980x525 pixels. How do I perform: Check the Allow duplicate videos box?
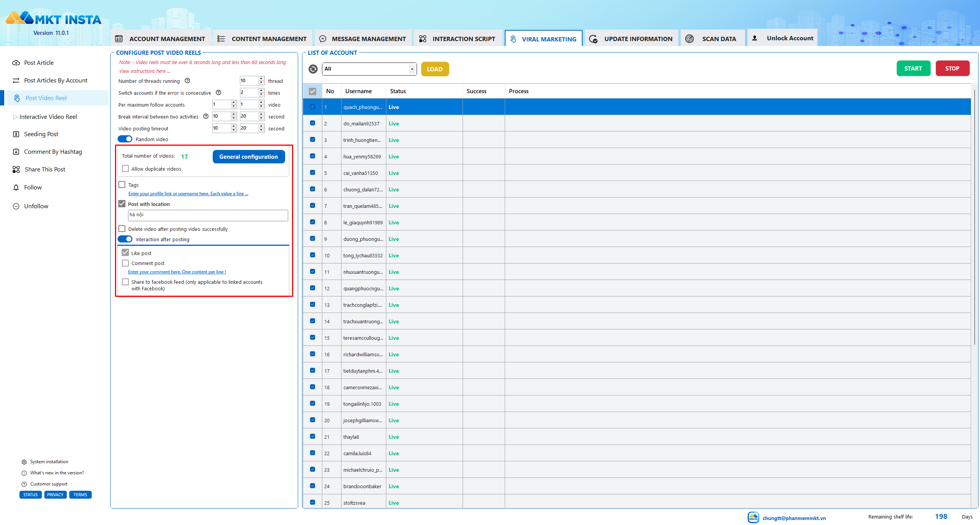(x=125, y=169)
